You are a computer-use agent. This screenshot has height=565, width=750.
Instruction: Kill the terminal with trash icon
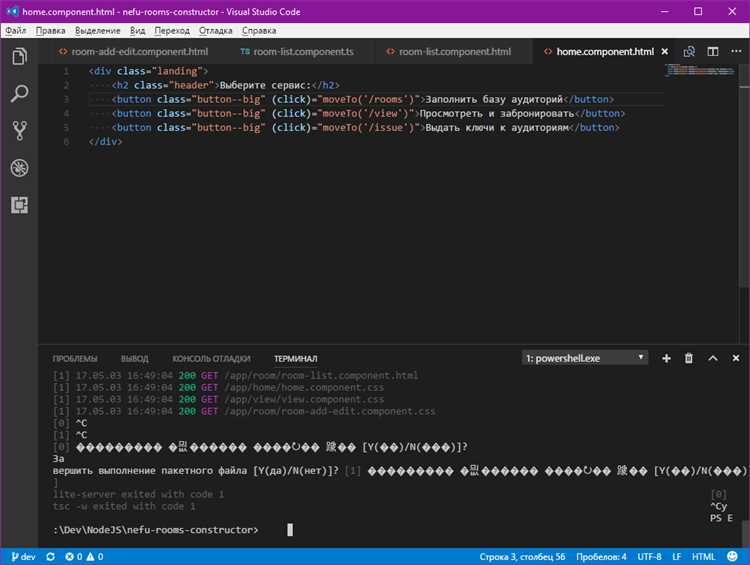[689, 358]
